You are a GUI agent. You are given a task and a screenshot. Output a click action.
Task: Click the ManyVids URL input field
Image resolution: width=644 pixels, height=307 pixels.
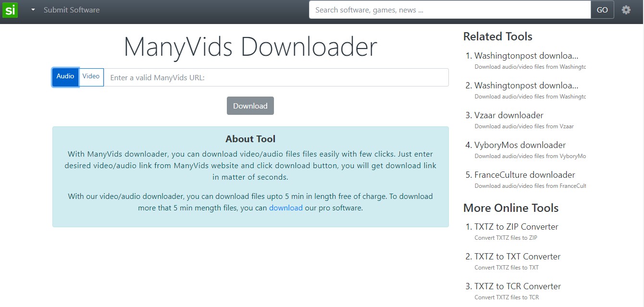(276, 77)
